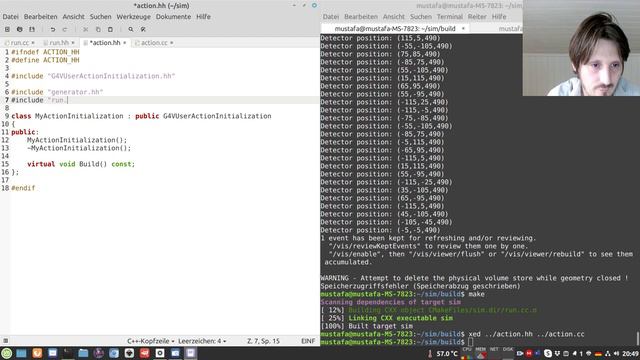
Task: Click the 'virtual void Build() const;' line
Action: tap(81, 164)
